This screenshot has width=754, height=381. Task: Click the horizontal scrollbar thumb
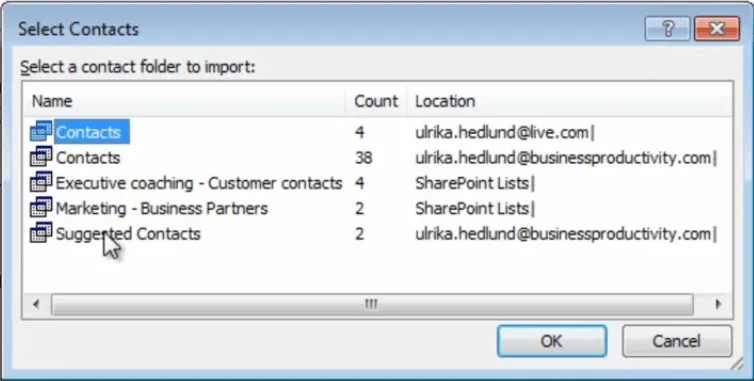[372, 304]
